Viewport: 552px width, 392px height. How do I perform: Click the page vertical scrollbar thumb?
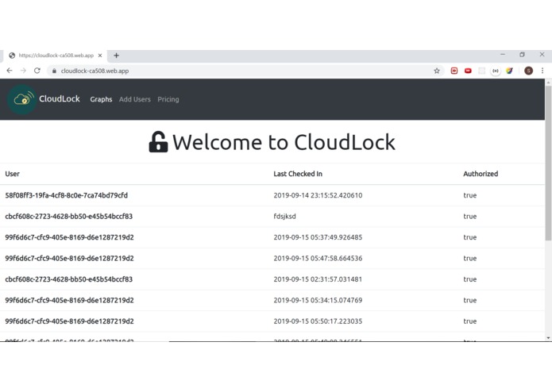[548, 163]
